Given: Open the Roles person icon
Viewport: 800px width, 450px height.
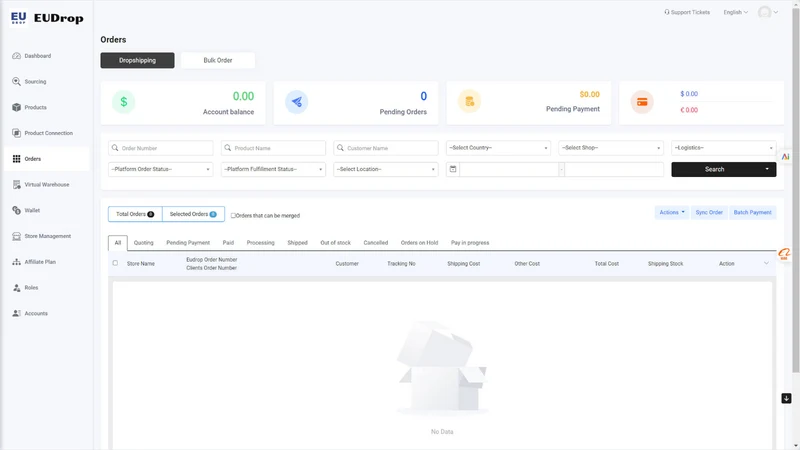Looking at the screenshot, I should pyautogui.click(x=16, y=288).
